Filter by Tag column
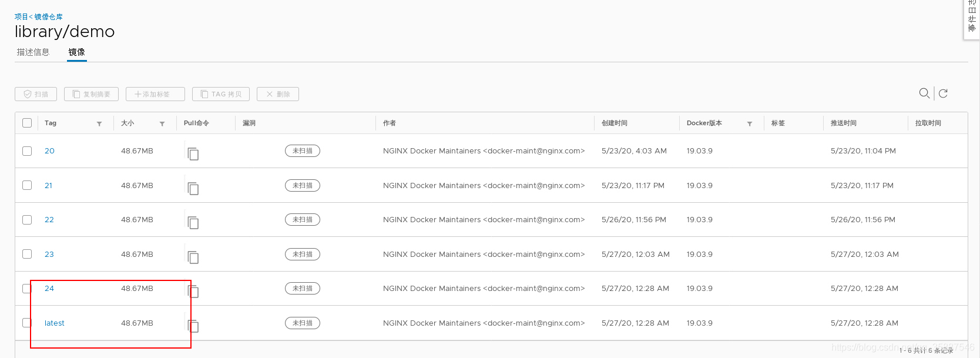 click(99, 123)
